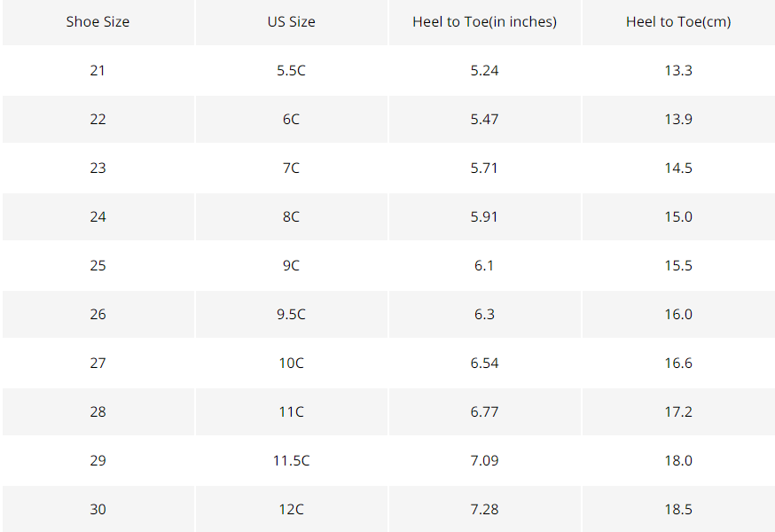Click the 5.47 inches value

click(x=484, y=120)
